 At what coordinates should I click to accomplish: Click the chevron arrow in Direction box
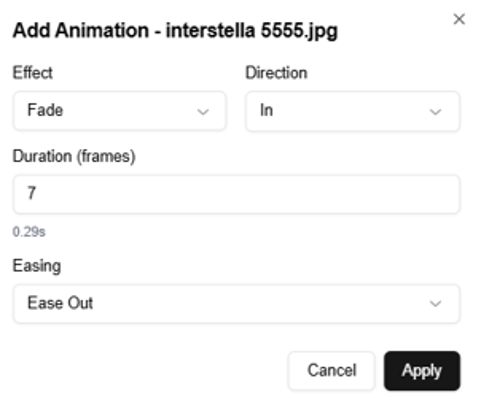coord(435,112)
